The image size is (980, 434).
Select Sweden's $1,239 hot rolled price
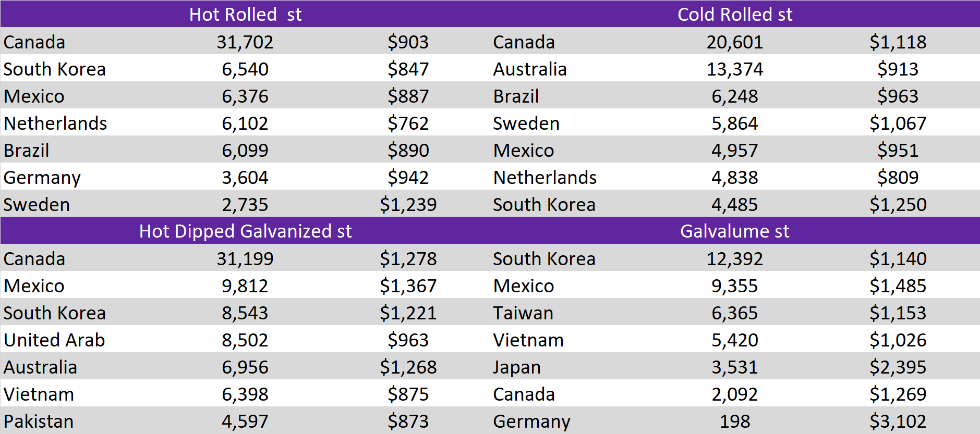[408, 204]
